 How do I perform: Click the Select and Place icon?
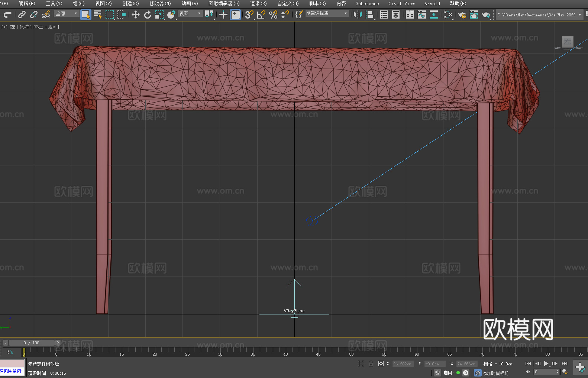click(171, 14)
